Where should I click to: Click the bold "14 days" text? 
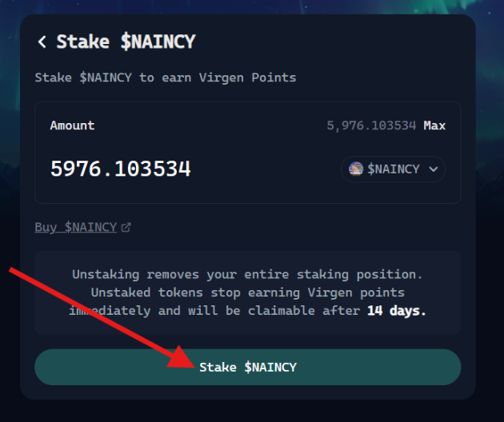click(x=396, y=311)
